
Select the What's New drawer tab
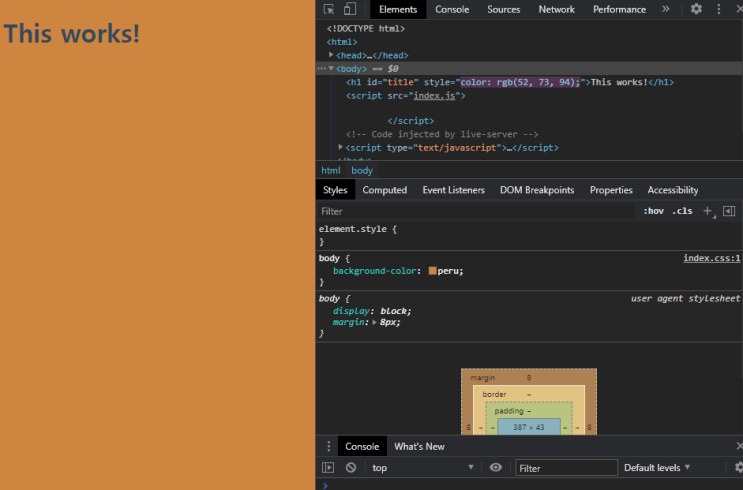point(419,446)
